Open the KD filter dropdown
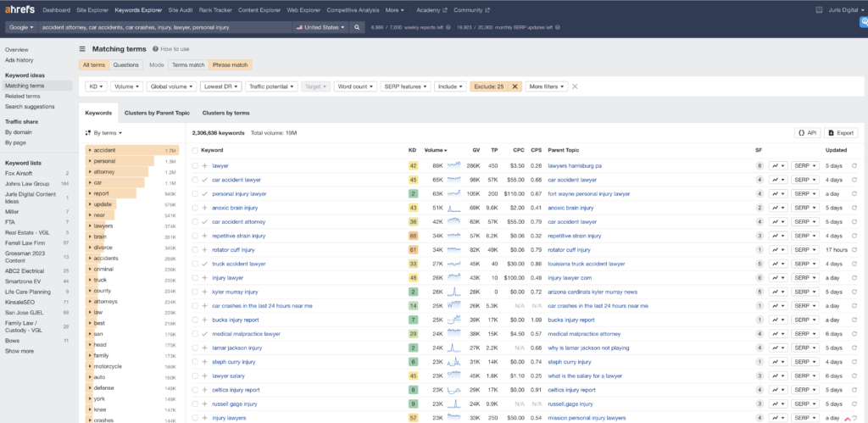This screenshot has width=868, height=423. (97, 86)
